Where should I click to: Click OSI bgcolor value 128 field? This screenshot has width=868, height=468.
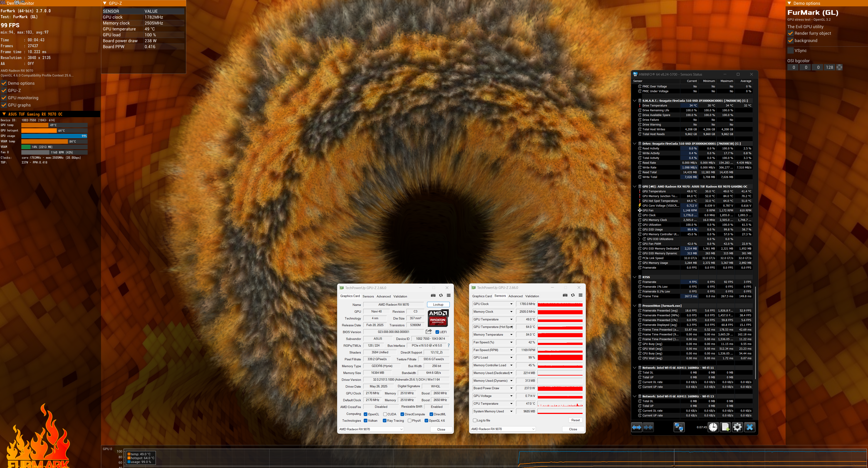[x=829, y=67]
